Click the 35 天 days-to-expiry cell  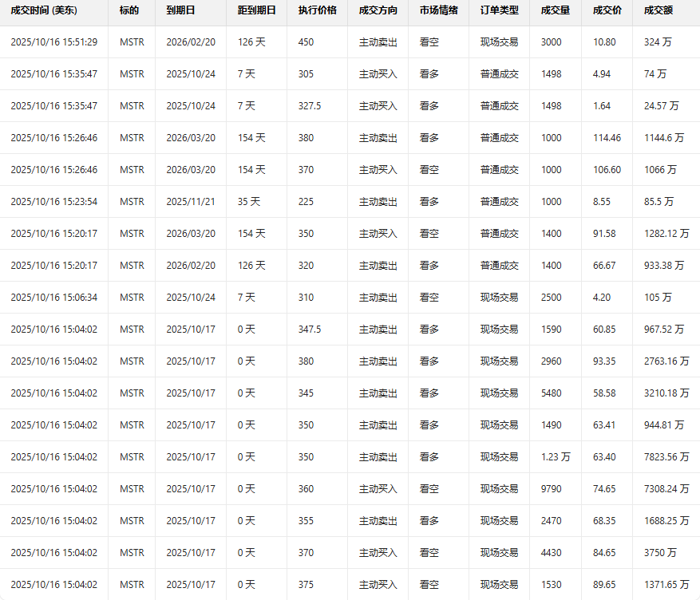click(x=249, y=202)
